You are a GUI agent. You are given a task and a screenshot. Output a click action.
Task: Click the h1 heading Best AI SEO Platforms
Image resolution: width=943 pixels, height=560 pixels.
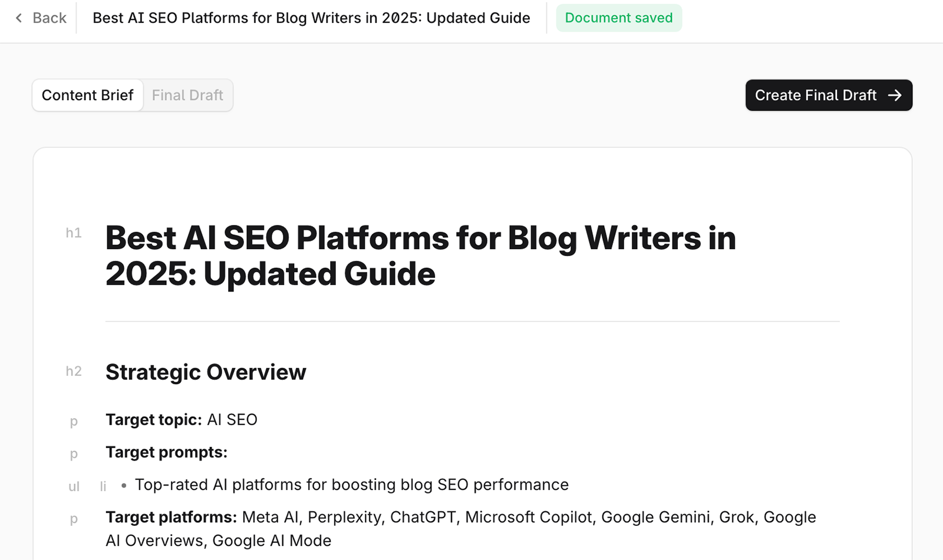click(421, 256)
